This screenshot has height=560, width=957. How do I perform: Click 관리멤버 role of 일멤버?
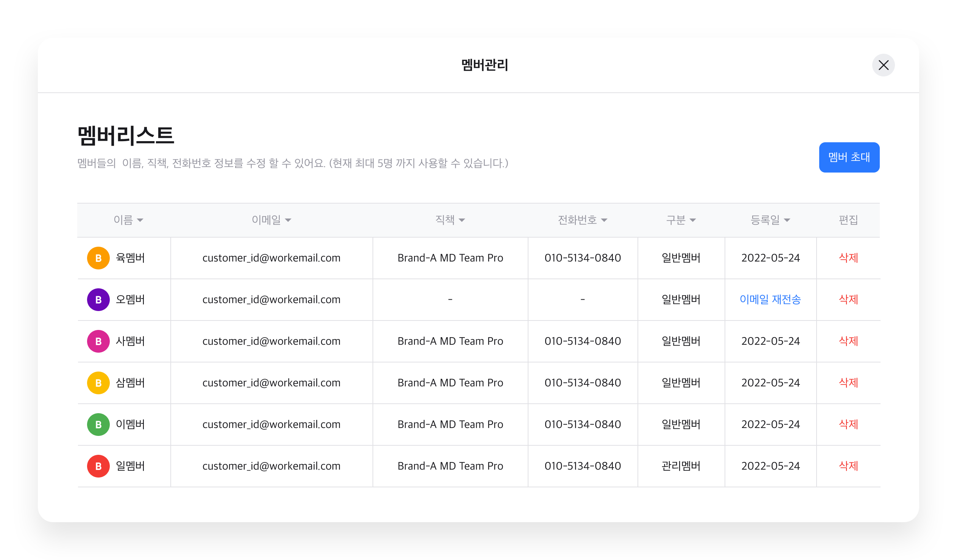pos(681,465)
